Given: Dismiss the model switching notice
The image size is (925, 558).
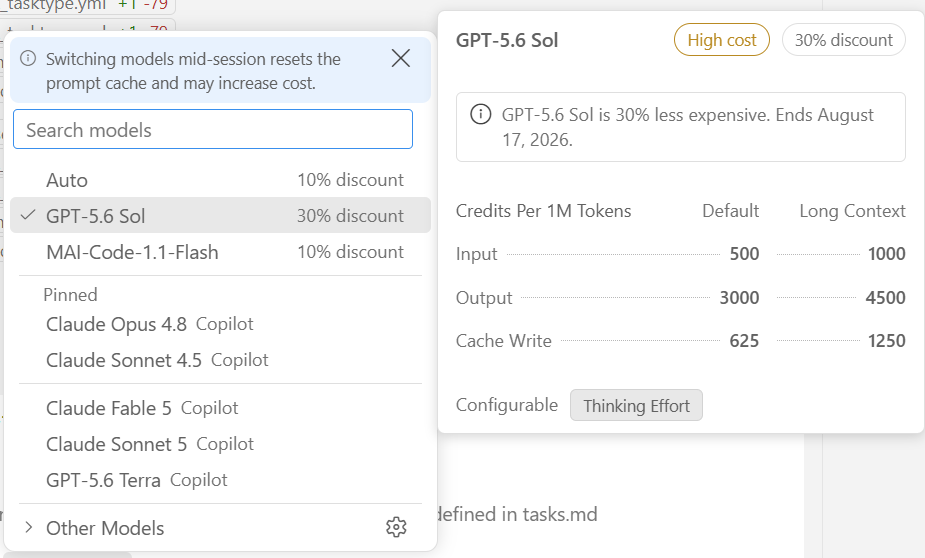Looking at the screenshot, I should [401, 58].
